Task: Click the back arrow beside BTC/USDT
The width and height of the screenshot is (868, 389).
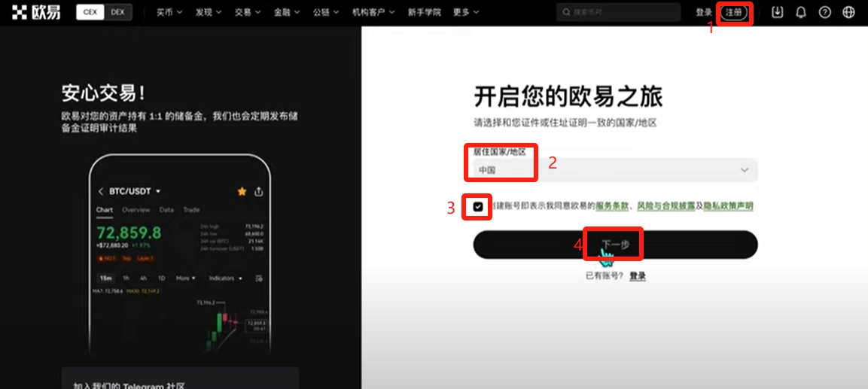Action: (101, 191)
